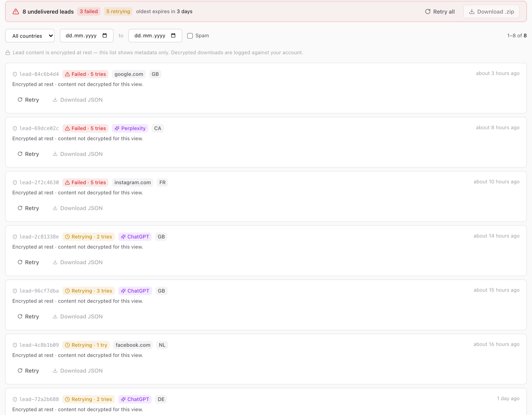
Task: Click Retrying badge on lead-72a2b688
Action: 88,399
